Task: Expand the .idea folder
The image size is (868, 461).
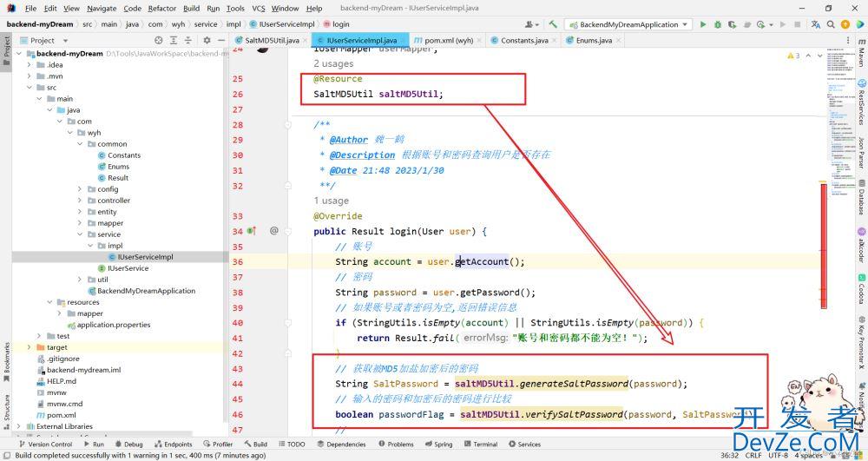Action: pos(30,65)
